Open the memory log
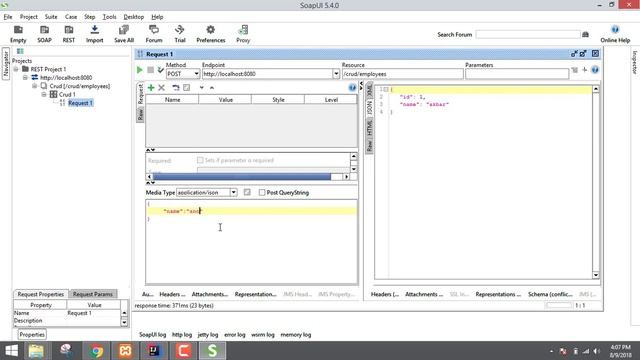Viewport: 640px width, 360px height. point(296,334)
